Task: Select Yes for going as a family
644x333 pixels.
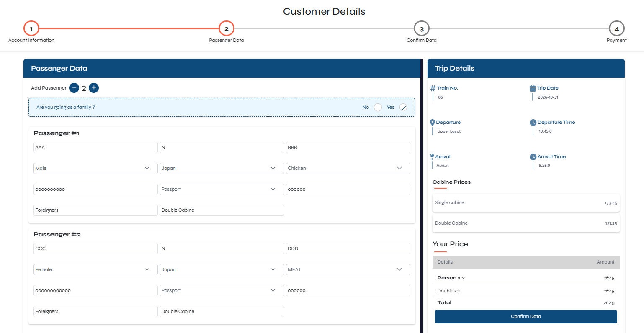Action: click(403, 107)
